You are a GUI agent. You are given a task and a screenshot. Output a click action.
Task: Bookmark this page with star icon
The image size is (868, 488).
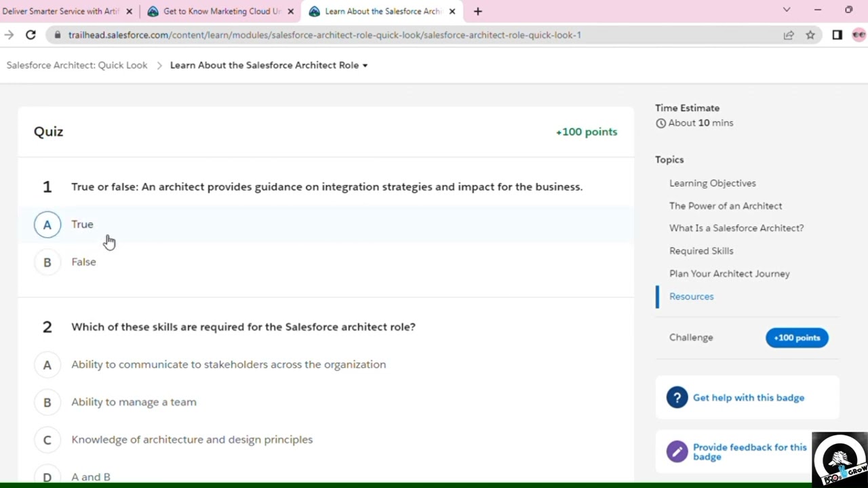pyautogui.click(x=810, y=35)
